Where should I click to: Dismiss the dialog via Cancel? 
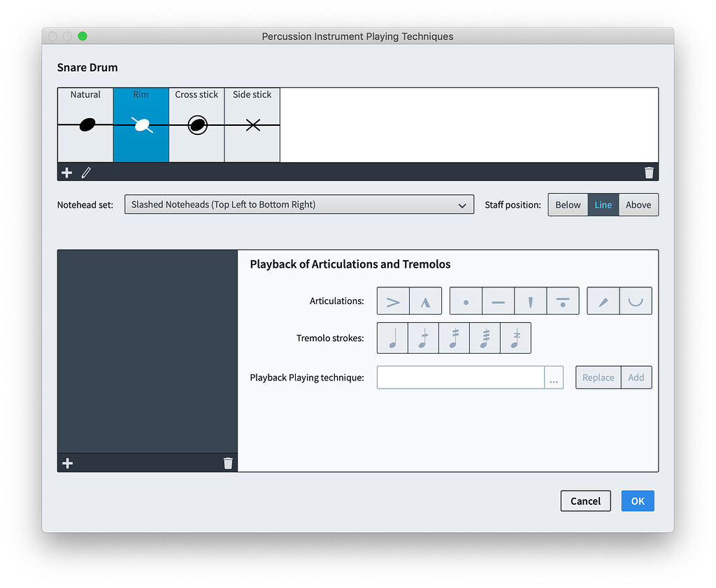tap(585, 501)
